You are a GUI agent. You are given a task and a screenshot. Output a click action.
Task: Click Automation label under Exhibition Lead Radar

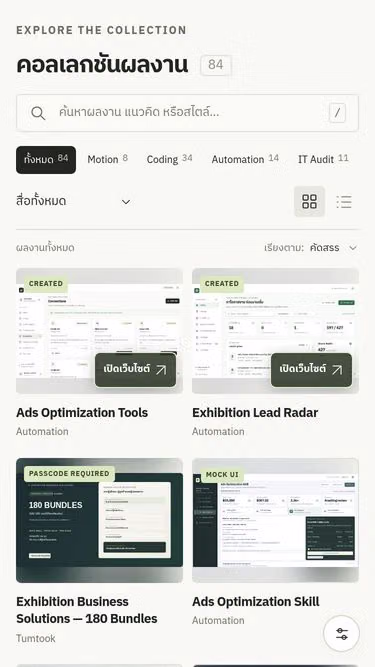(x=218, y=432)
